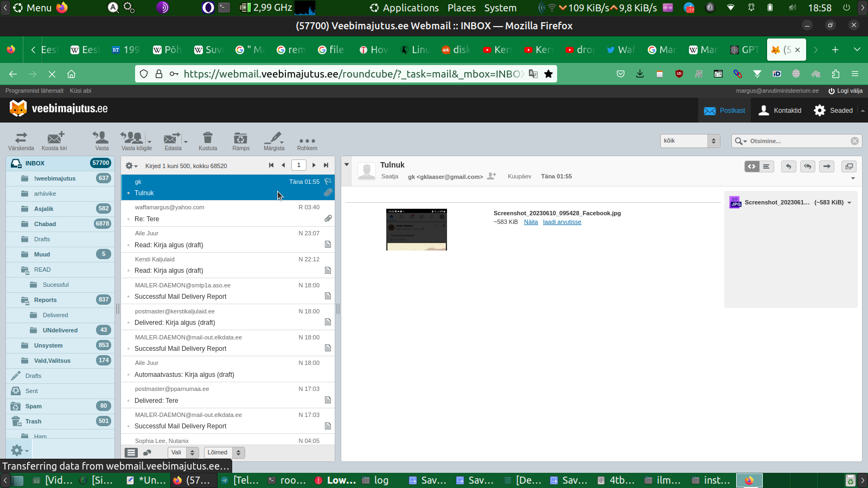Jump to last page of message list
Viewport: 868px width, 488px height.
[326, 165]
